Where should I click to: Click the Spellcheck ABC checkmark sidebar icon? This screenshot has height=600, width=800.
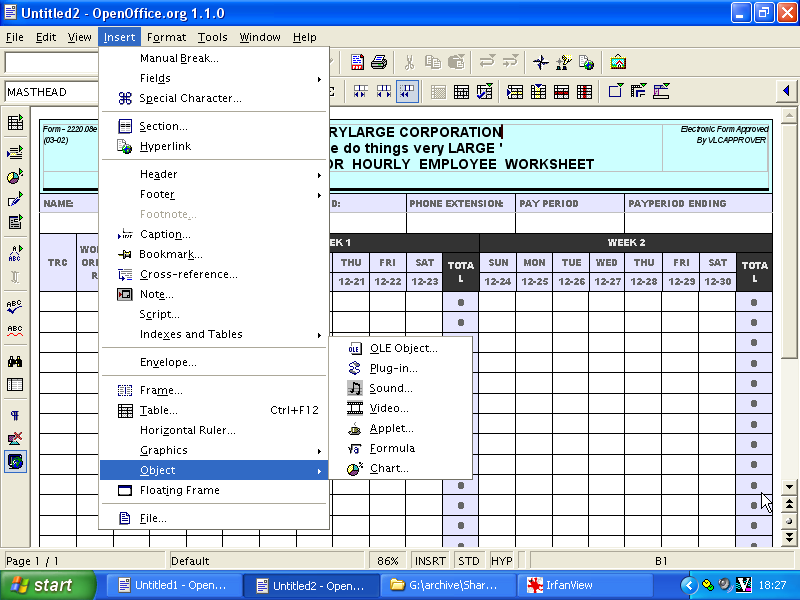click(x=15, y=306)
